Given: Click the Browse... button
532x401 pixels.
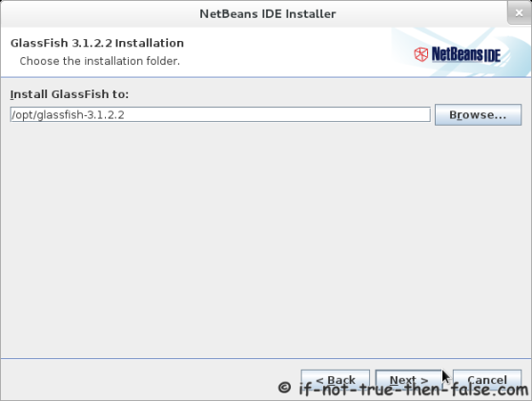Looking at the screenshot, I should [478, 115].
